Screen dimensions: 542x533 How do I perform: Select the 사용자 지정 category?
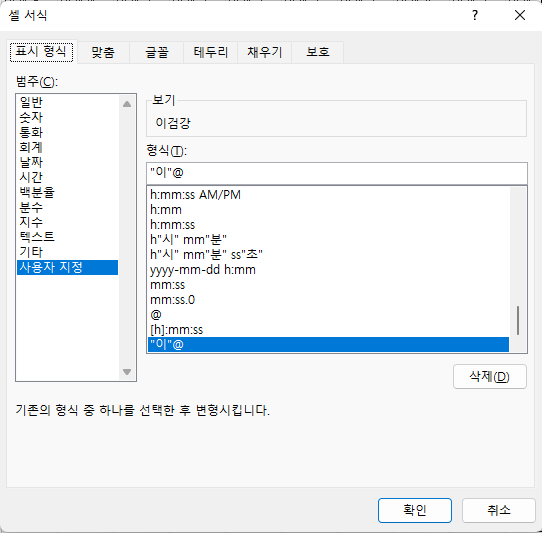(67, 267)
